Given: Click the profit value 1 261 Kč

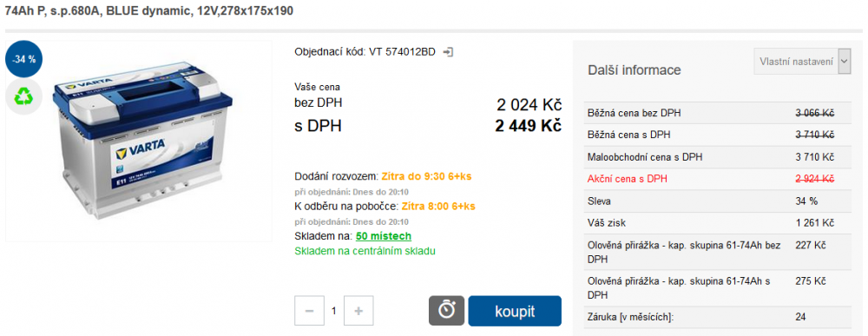Looking at the screenshot, I should coord(815,223).
